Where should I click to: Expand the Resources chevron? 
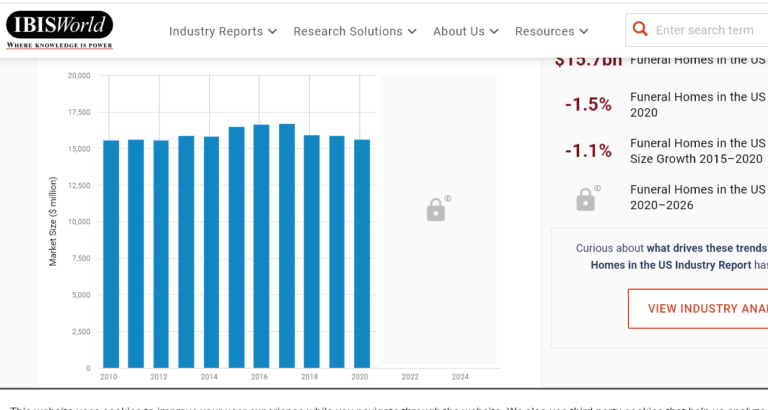pos(583,31)
